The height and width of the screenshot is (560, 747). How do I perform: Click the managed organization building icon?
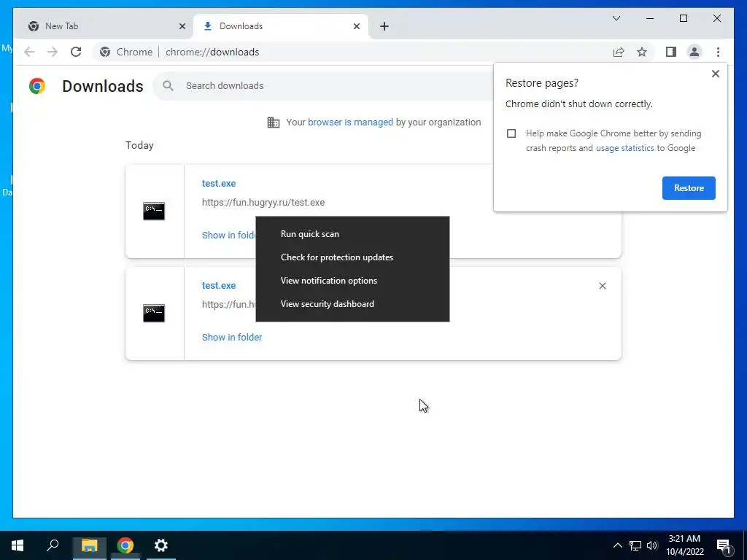point(274,122)
